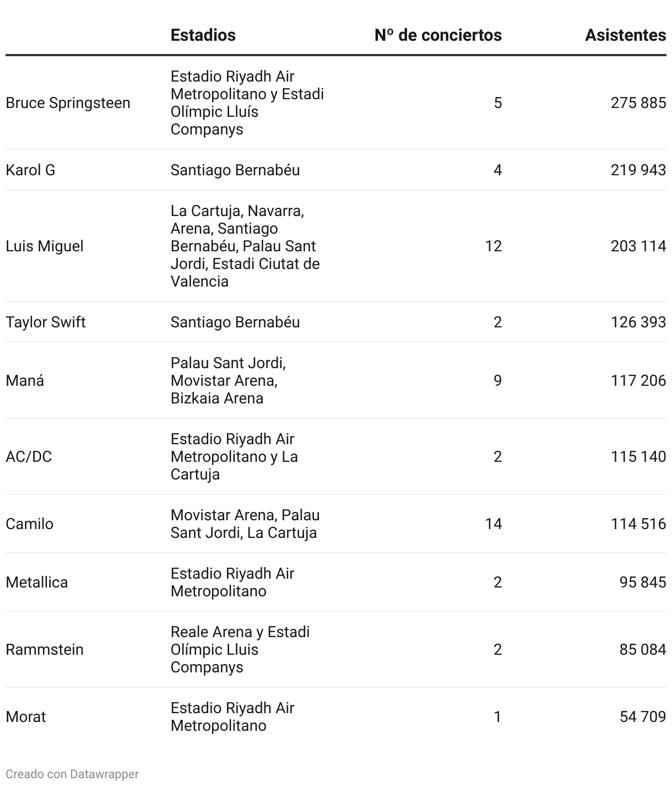Select the Luis Miguel artist name
The image size is (672, 787).
45,246
